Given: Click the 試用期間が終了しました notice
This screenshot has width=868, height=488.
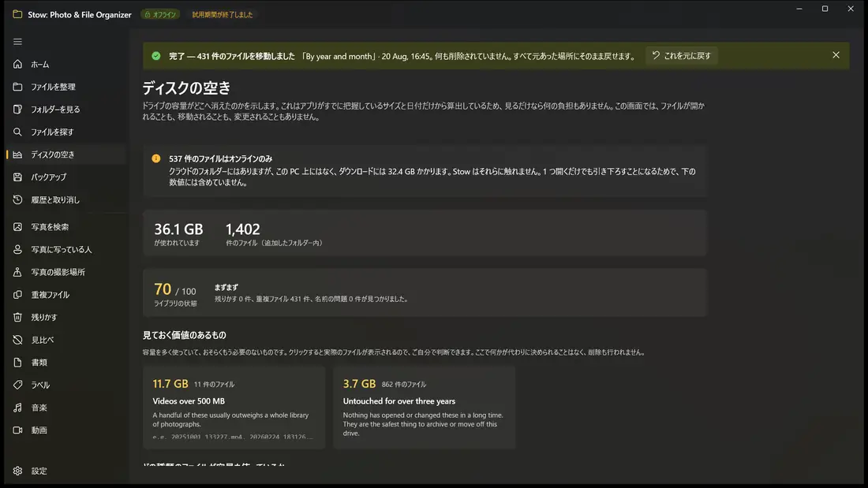Looking at the screenshot, I should (x=223, y=15).
